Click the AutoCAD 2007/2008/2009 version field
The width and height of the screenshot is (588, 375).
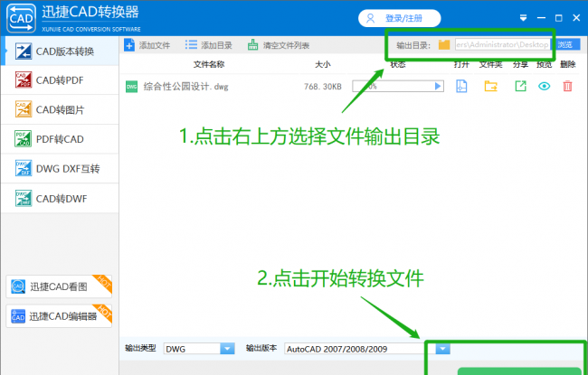pyautogui.click(x=360, y=349)
